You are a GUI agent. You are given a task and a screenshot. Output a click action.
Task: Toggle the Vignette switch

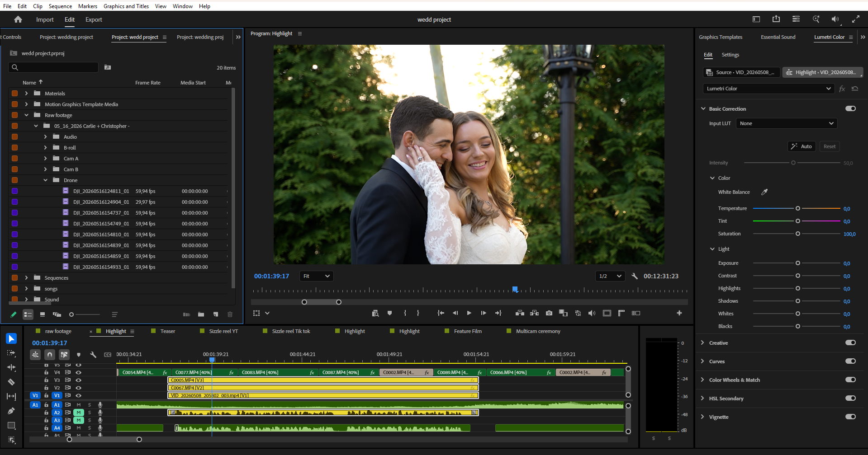(850, 417)
